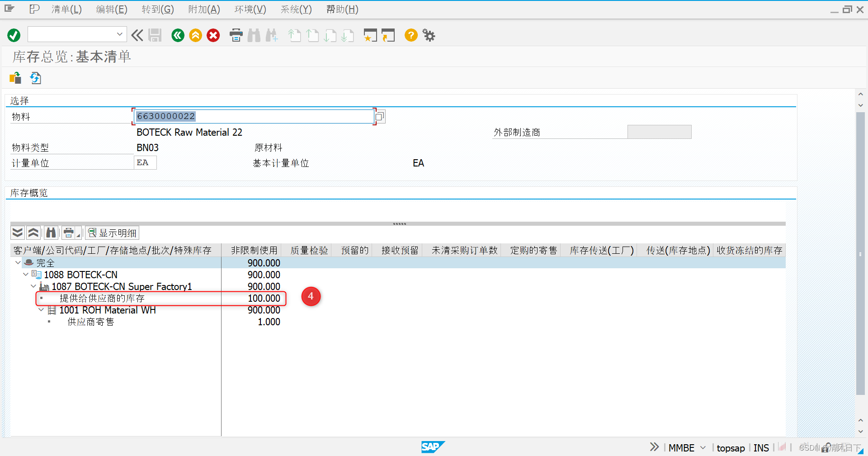
Task: Click the yellow Exit icon
Action: coord(195,35)
